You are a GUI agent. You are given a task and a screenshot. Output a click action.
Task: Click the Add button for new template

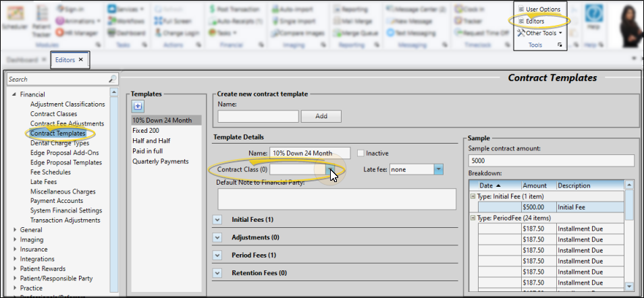pos(321,116)
